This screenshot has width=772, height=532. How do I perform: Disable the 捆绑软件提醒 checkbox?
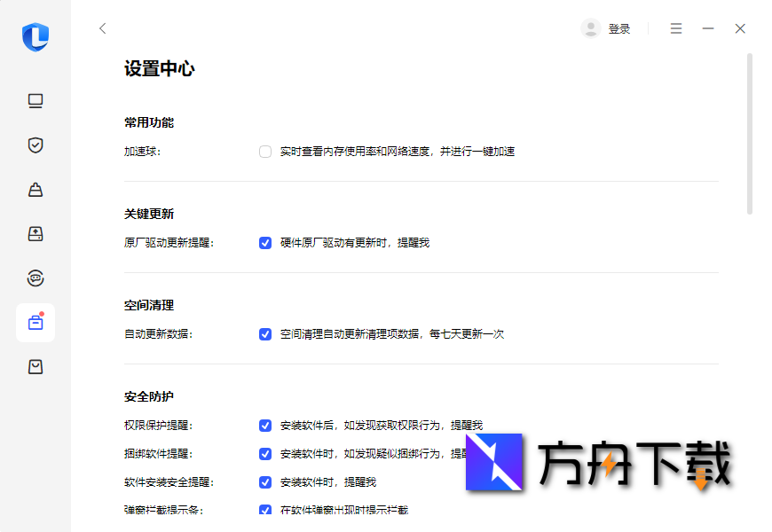[x=265, y=453]
